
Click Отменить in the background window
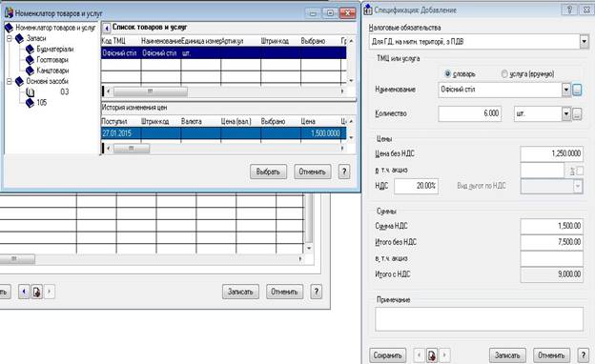284,292
